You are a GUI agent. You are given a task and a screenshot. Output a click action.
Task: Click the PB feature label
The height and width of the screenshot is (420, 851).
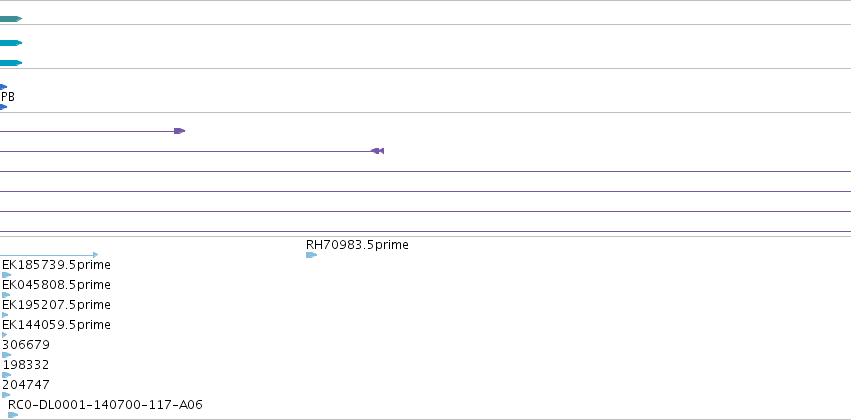coord(8,97)
